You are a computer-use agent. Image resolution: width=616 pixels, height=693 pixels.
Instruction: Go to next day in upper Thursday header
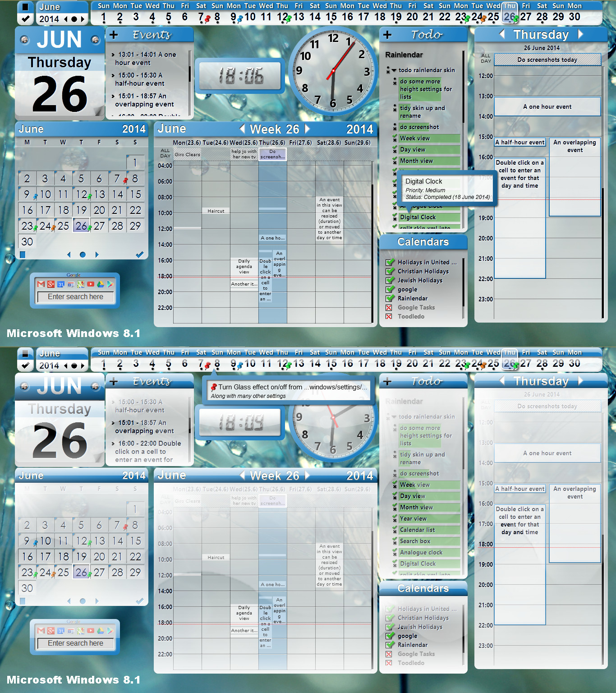click(580, 34)
